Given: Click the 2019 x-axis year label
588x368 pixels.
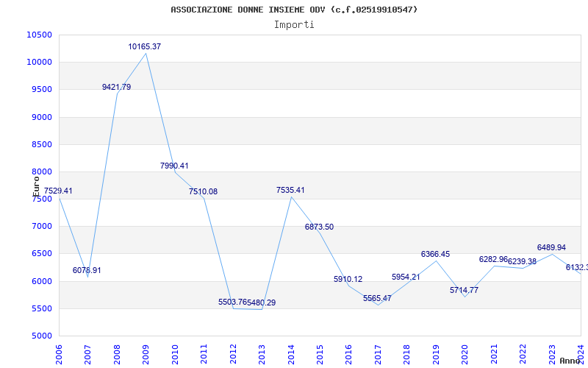Looking at the screenshot, I should [x=436, y=354].
